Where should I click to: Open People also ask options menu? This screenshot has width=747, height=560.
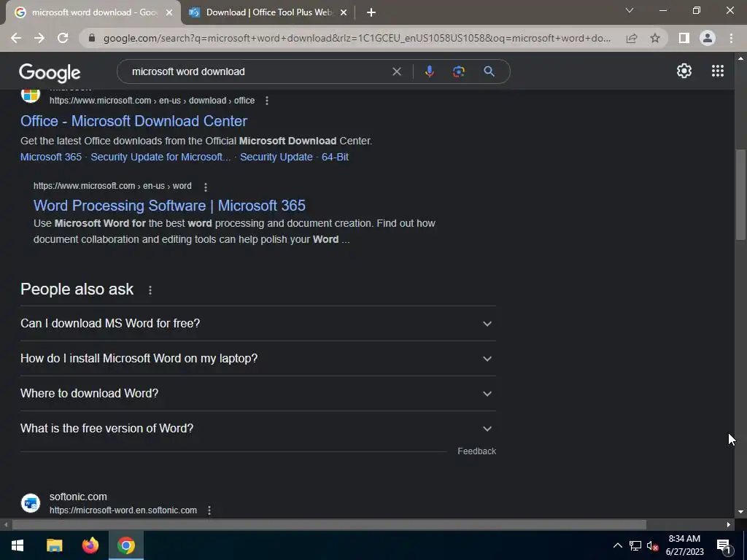(150, 290)
